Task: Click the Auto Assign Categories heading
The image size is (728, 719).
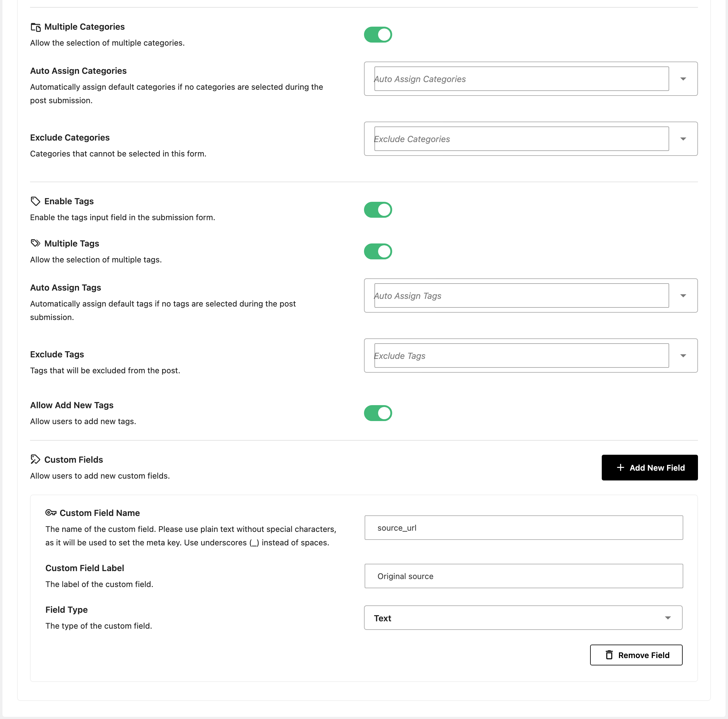Action: pyautogui.click(x=78, y=71)
